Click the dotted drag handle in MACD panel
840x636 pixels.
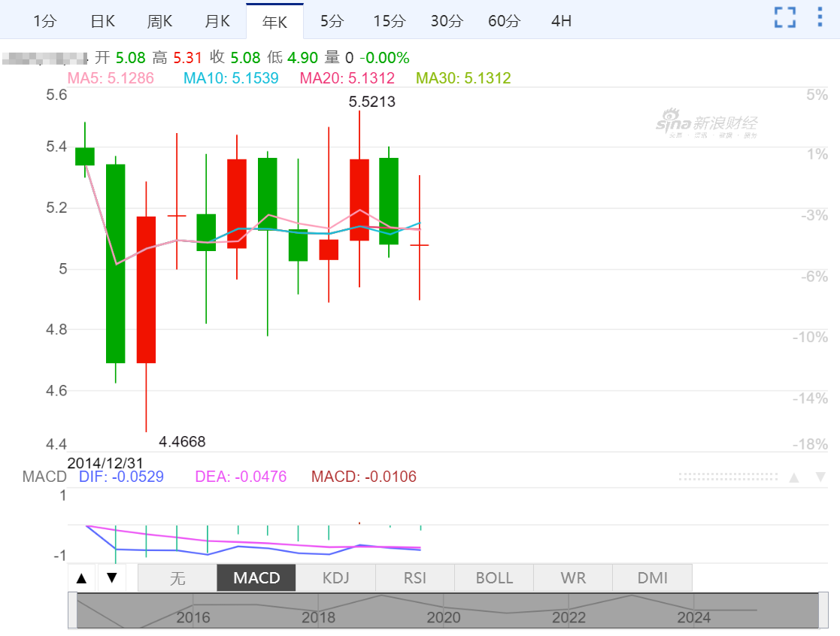point(728,477)
